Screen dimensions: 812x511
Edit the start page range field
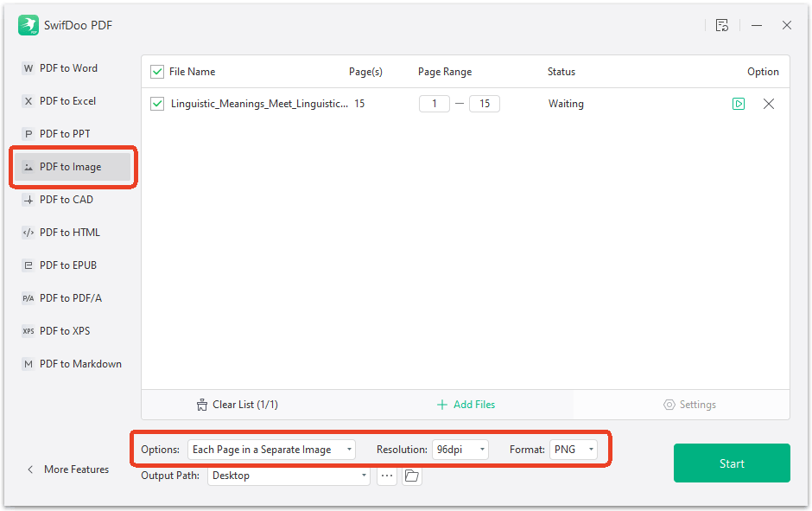[434, 104]
